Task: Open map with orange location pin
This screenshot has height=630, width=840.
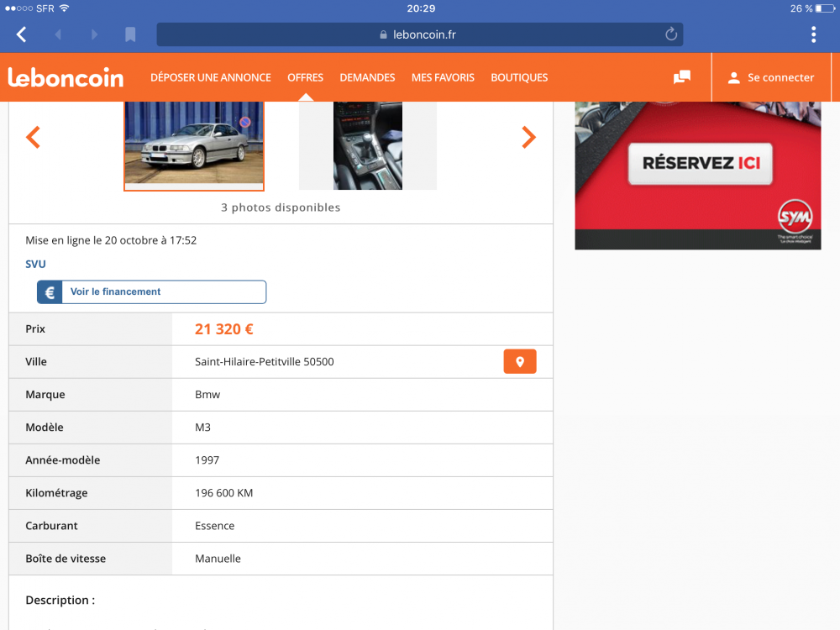Action: point(520,361)
